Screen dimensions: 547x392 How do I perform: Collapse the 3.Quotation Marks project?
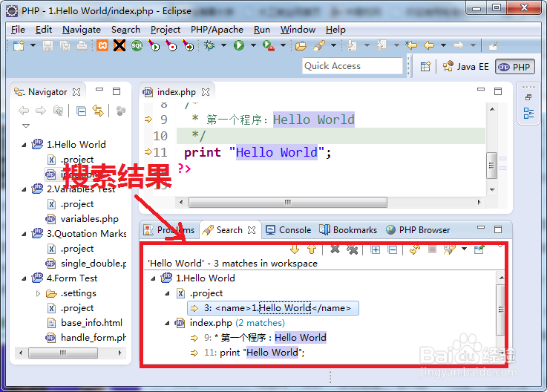coord(24,234)
